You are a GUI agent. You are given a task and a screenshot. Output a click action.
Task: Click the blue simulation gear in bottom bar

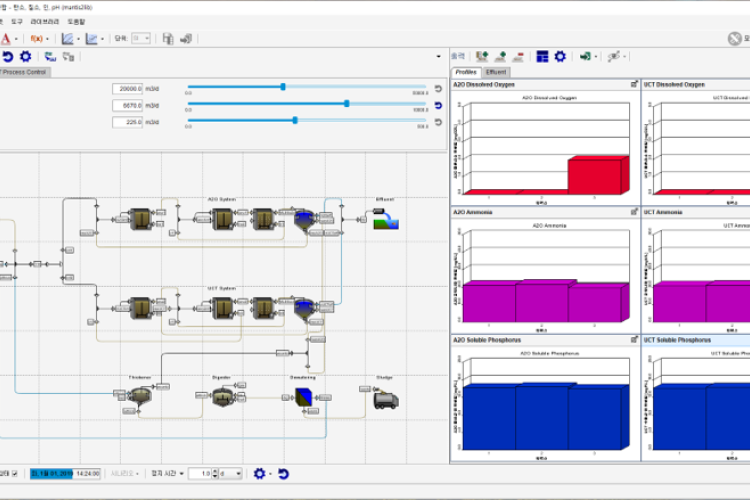click(x=259, y=474)
